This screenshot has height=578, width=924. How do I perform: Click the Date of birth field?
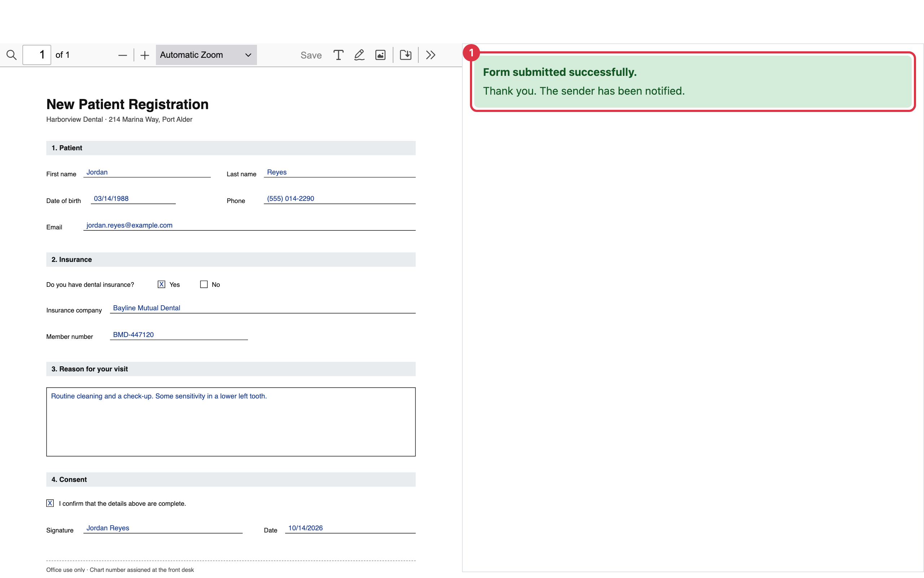pos(133,199)
